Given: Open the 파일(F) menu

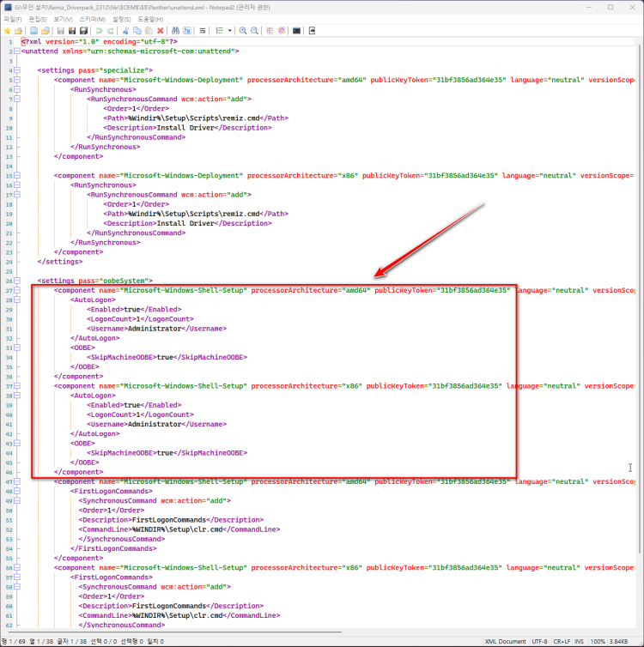Looking at the screenshot, I should (x=13, y=19).
